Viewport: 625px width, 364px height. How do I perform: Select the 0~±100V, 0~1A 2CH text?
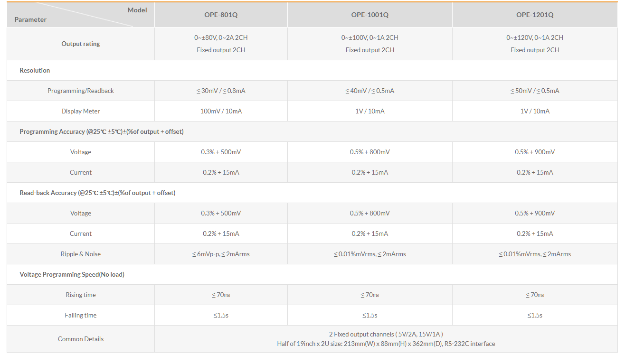click(x=370, y=37)
